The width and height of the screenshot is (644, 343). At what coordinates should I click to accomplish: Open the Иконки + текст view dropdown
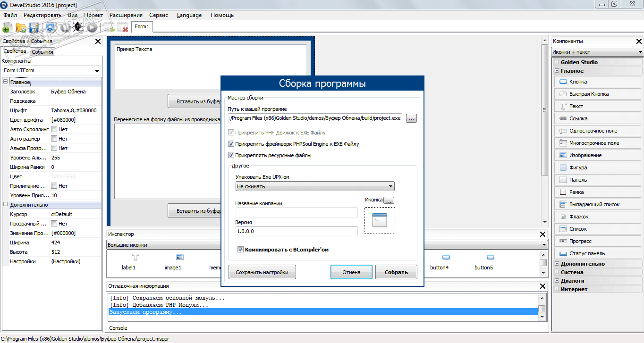pyautogui.click(x=597, y=52)
